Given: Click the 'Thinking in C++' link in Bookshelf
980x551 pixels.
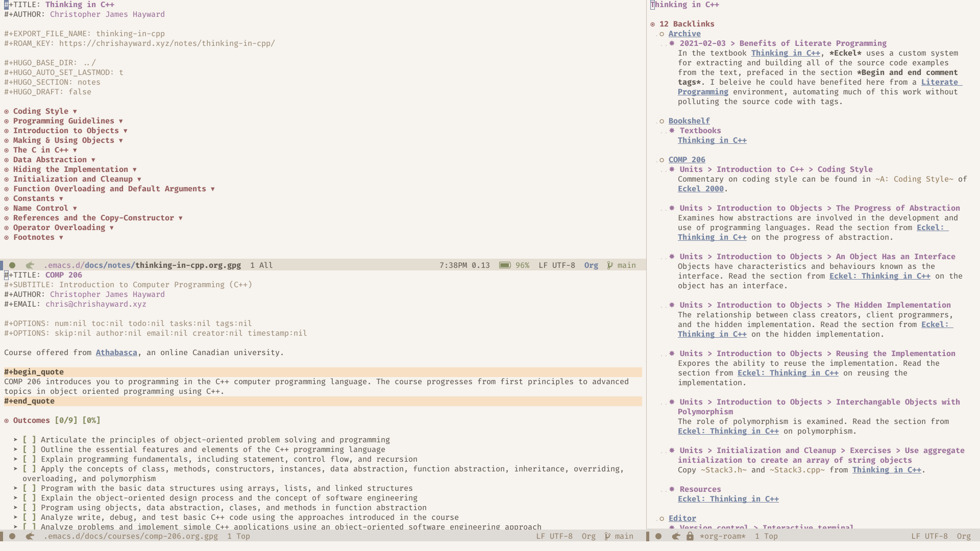Looking at the screenshot, I should 712,140.
